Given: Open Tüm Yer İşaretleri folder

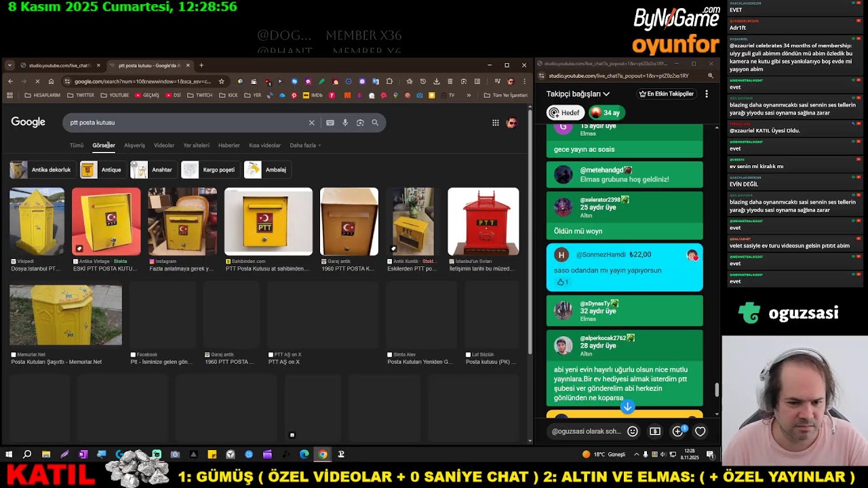Looking at the screenshot, I should tap(505, 96).
